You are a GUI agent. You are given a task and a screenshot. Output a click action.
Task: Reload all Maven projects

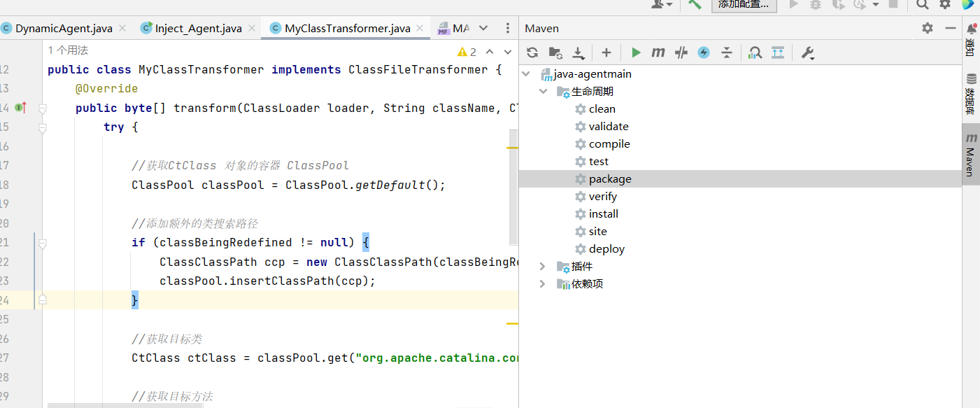pyautogui.click(x=532, y=52)
